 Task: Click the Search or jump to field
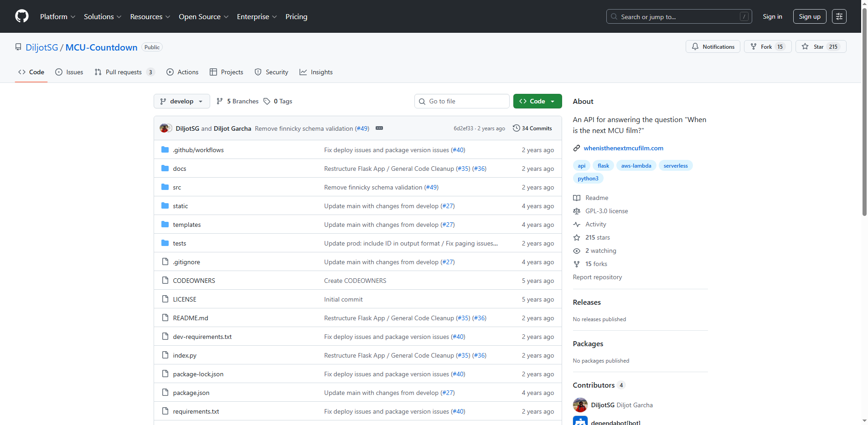coord(679,16)
